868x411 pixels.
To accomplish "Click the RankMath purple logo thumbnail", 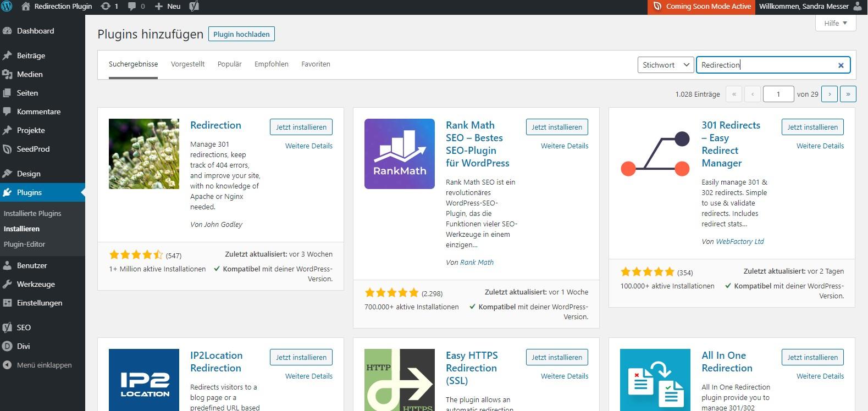I will (x=400, y=154).
